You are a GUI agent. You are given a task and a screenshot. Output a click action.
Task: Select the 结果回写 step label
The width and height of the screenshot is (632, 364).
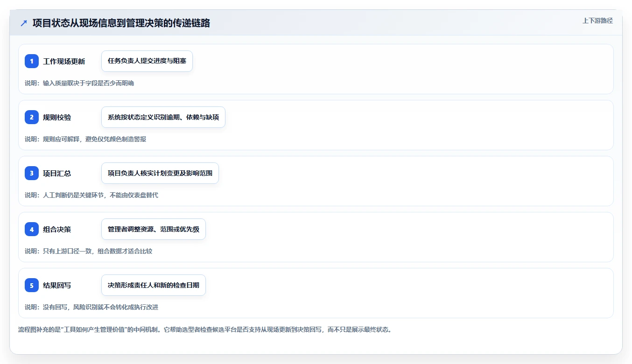[57, 285]
